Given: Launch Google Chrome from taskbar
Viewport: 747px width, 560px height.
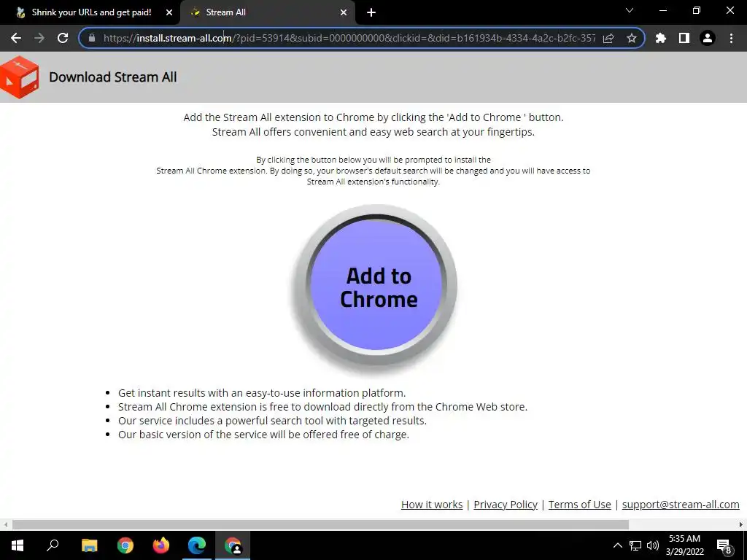Looking at the screenshot, I should point(125,545).
